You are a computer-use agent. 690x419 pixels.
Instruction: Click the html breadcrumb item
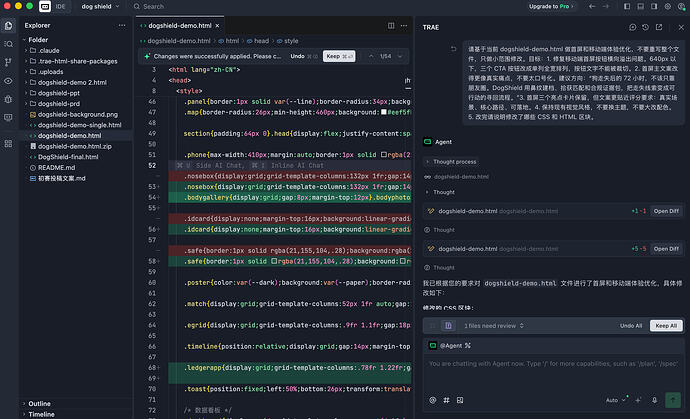232,41
